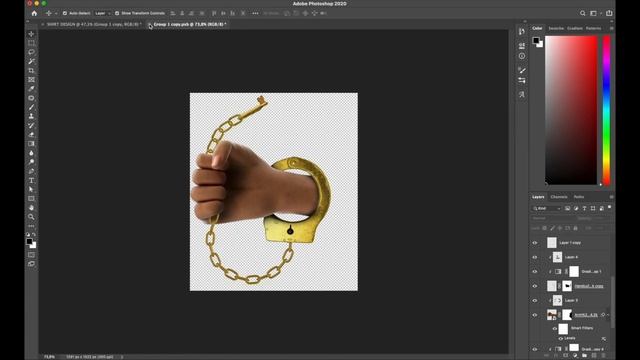Viewport: 640px width, 360px height.
Task: Create new fill or adjustment layer
Action: (575, 356)
